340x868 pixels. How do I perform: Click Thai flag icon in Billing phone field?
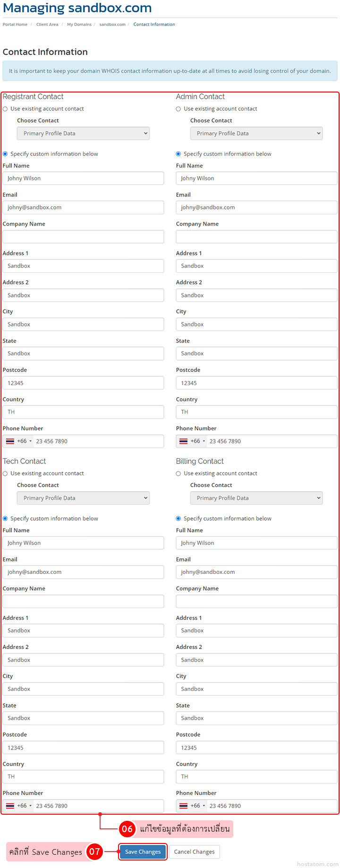(x=184, y=806)
